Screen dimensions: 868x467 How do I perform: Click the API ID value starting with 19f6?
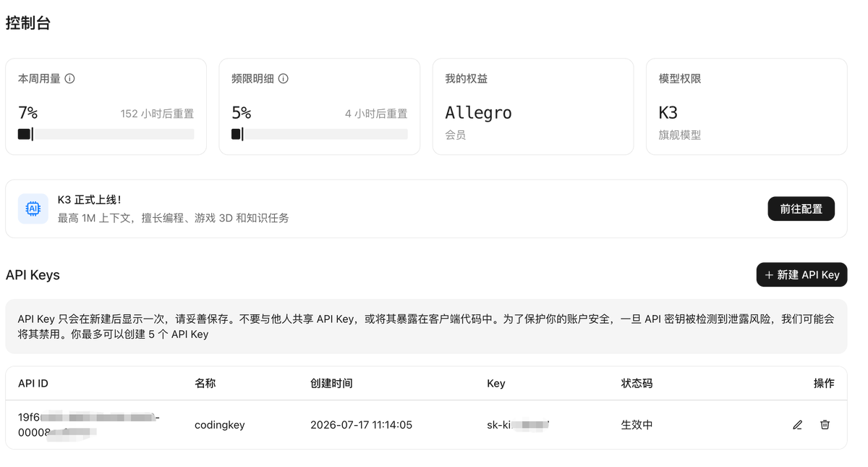(89, 425)
